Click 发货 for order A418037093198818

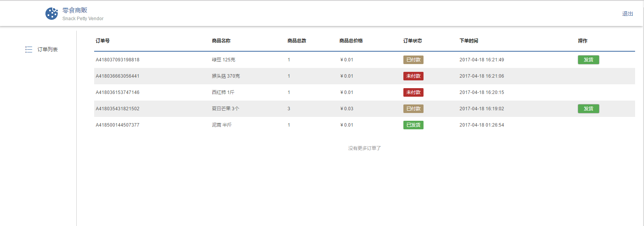click(588, 60)
